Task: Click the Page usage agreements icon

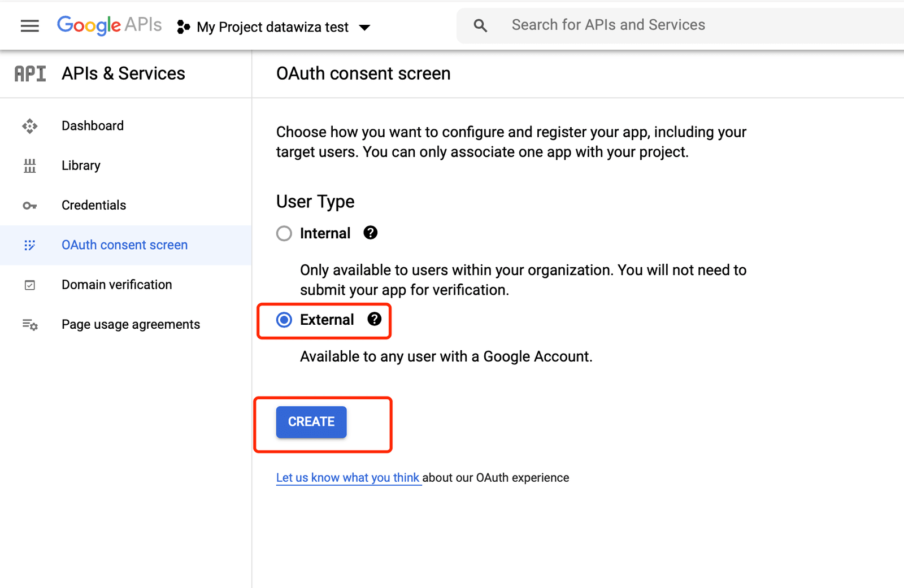Action: 30,325
